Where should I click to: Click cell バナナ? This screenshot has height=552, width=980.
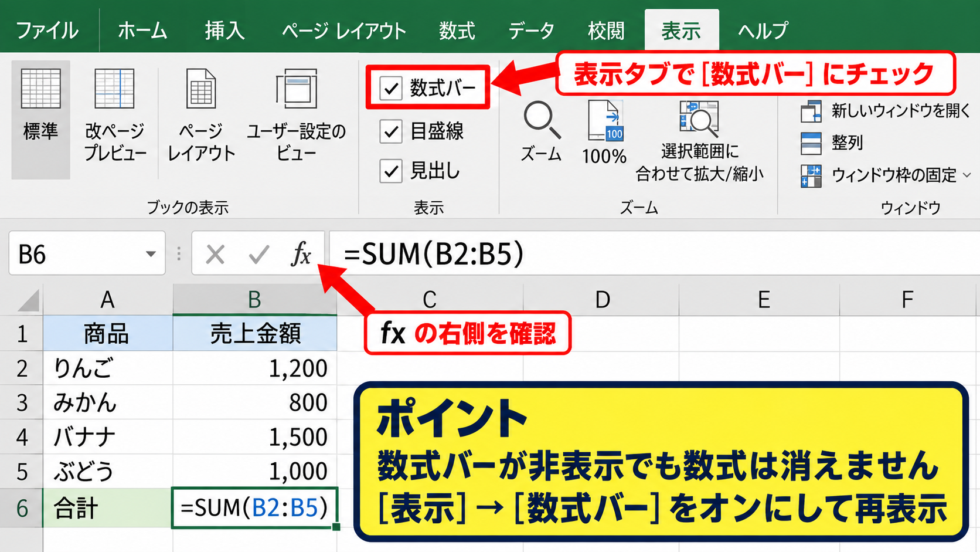[108, 437]
